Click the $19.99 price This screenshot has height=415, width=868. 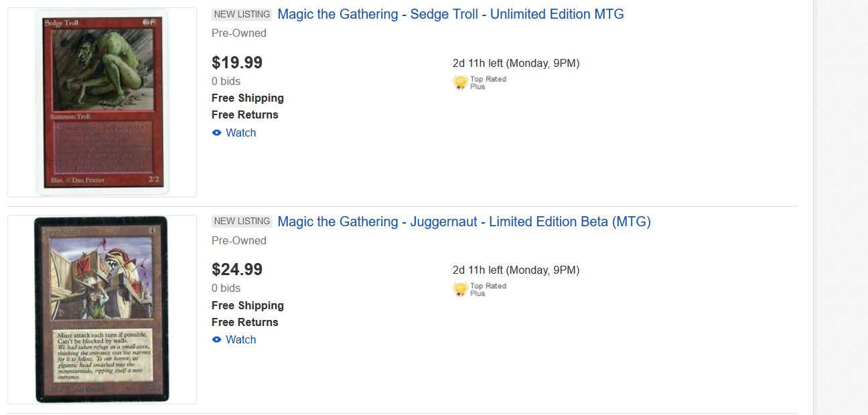(x=237, y=63)
